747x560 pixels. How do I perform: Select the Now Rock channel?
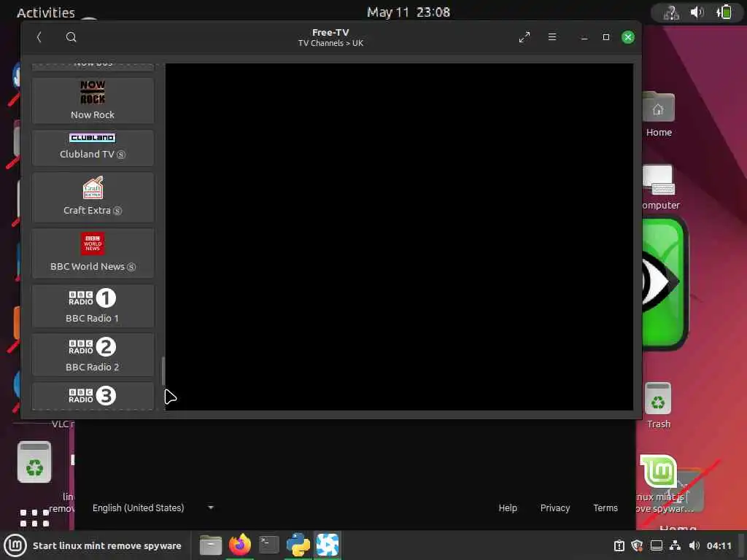coord(93,101)
